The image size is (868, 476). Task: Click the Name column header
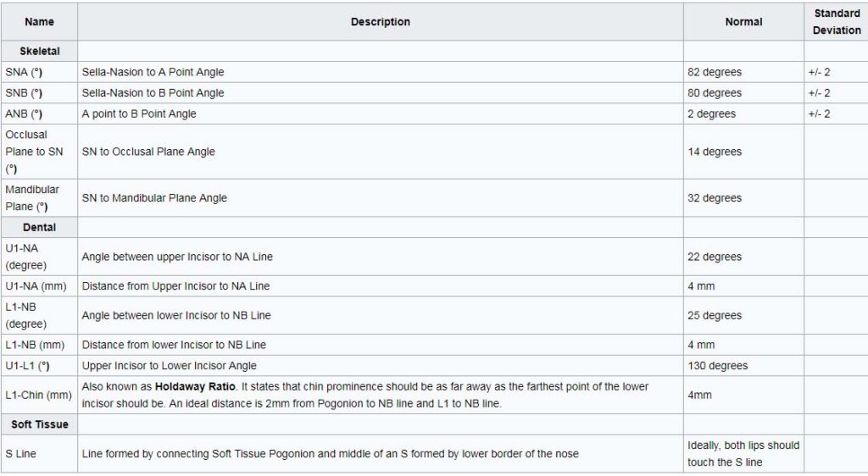click(x=39, y=22)
